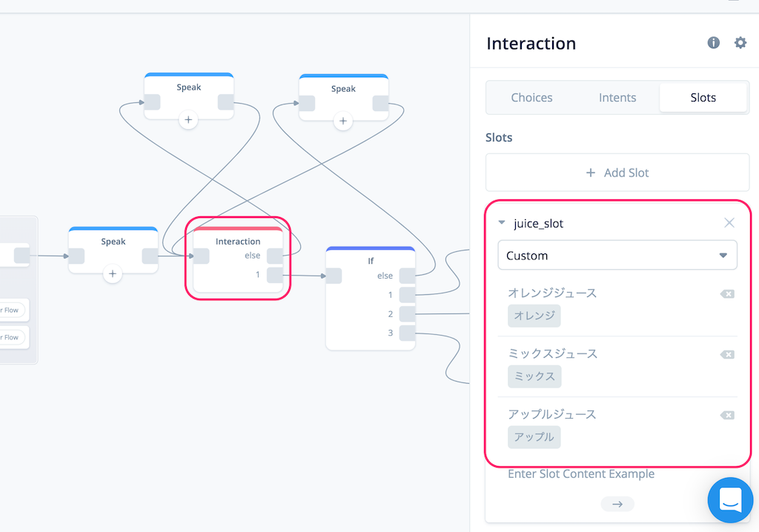Viewport: 759px width, 532px height.
Task: Open Interaction block settings gear
Action: pyautogui.click(x=740, y=42)
